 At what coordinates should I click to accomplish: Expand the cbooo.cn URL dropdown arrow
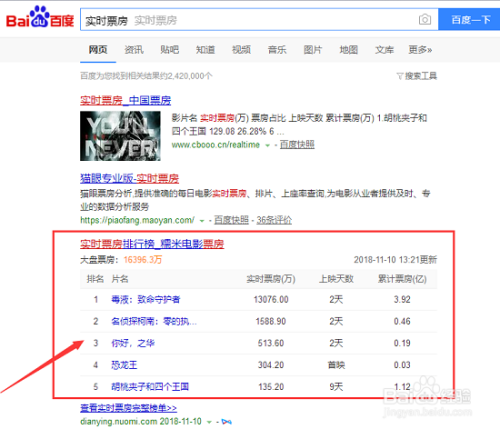(267, 145)
